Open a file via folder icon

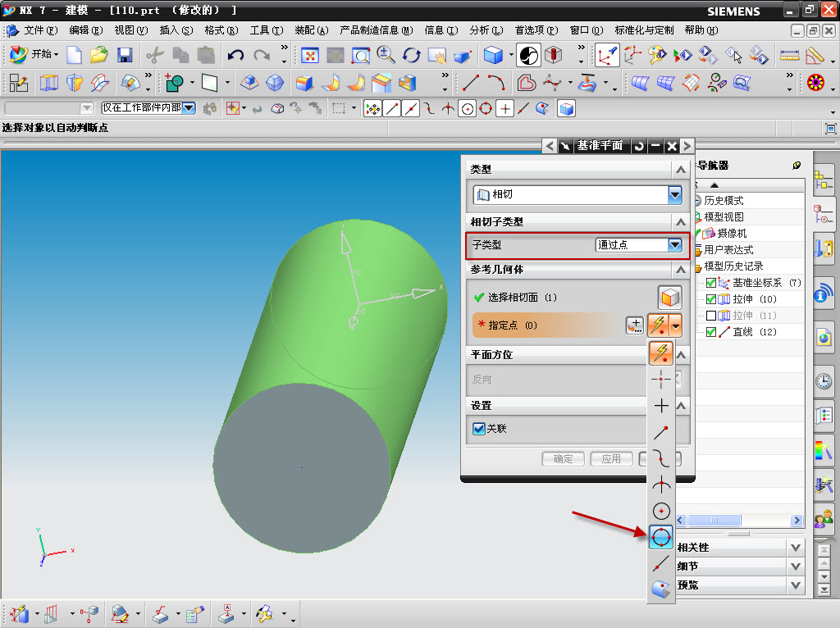(x=99, y=55)
